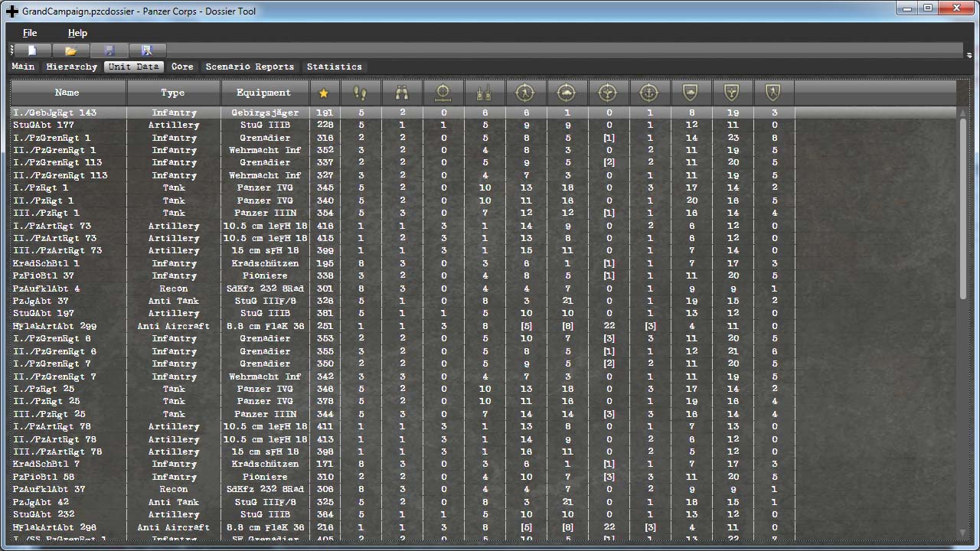
Task: Click the Save toolbar icon
Action: (x=110, y=50)
